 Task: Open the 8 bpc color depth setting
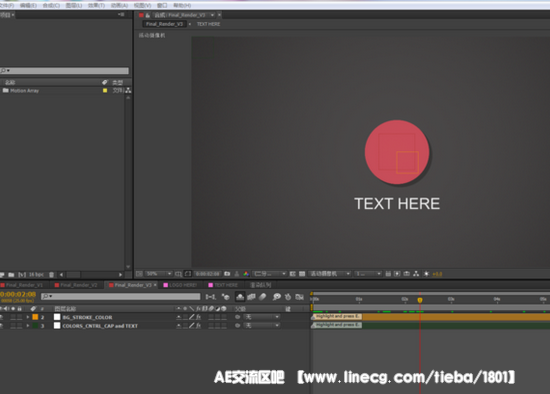pos(36,274)
